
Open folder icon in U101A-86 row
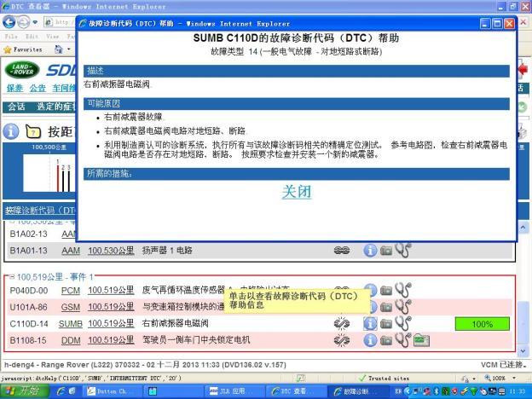click(x=385, y=307)
